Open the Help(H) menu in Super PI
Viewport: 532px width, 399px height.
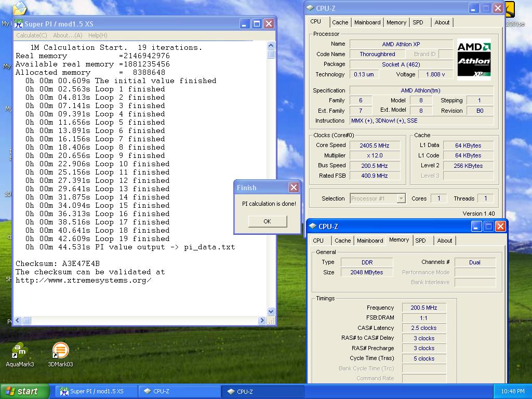[98, 35]
